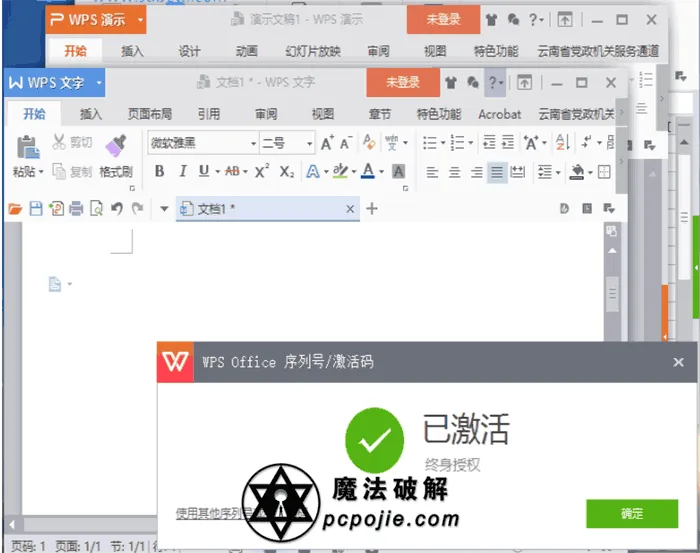700x553 pixels.
Task: Toggle Superscript X² formatting
Action: tap(262, 171)
